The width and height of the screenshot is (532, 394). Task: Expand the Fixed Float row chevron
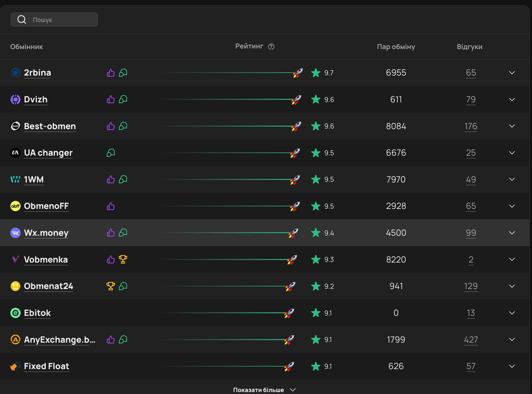pos(512,366)
